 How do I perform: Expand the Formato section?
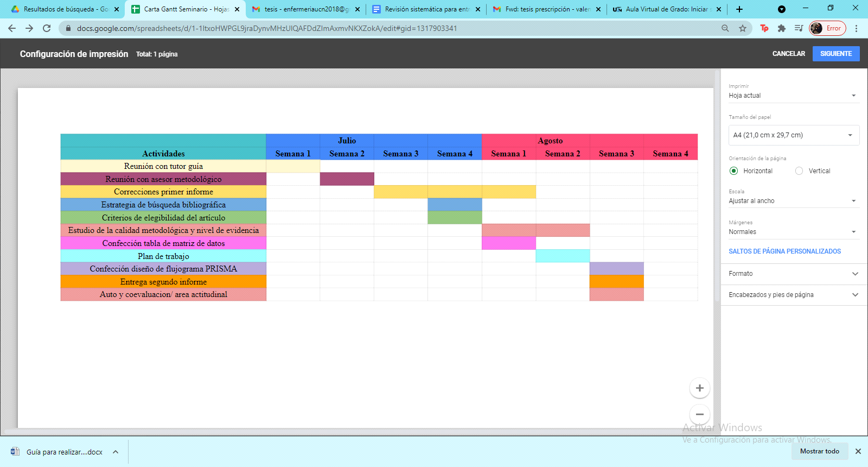794,274
